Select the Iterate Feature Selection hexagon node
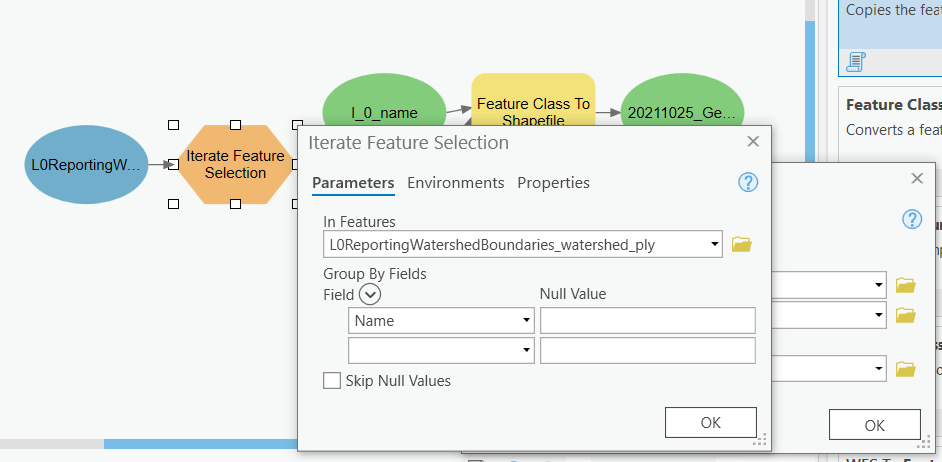The height and width of the screenshot is (462, 942). tap(235, 164)
